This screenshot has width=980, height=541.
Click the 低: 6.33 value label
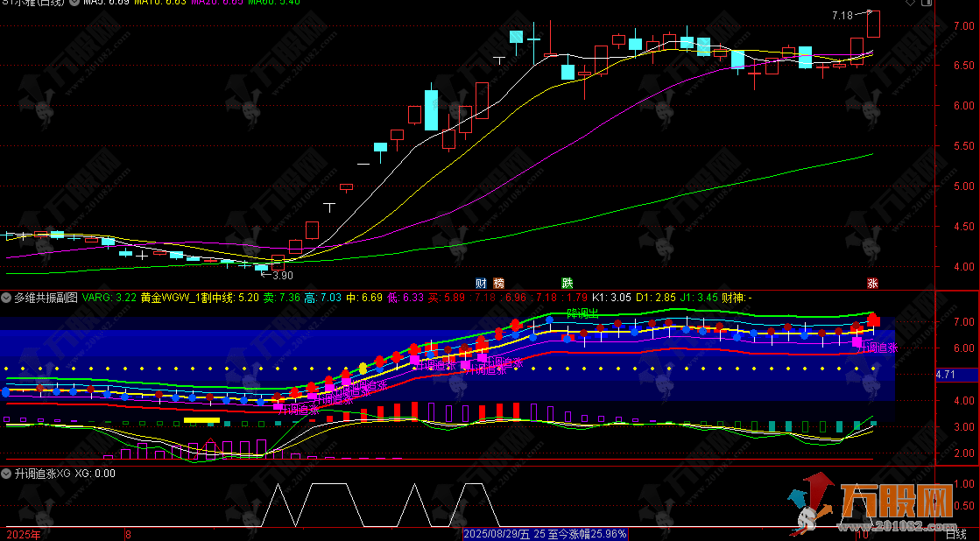[405, 298]
